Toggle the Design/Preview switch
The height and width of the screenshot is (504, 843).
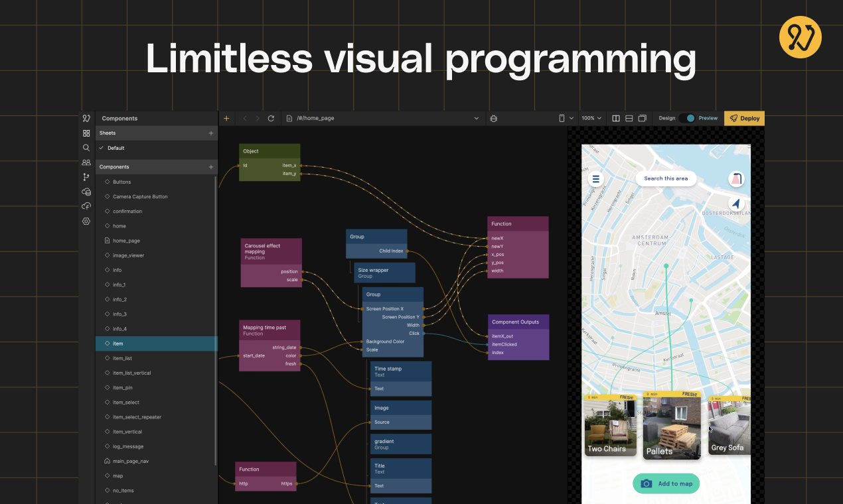(x=686, y=118)
